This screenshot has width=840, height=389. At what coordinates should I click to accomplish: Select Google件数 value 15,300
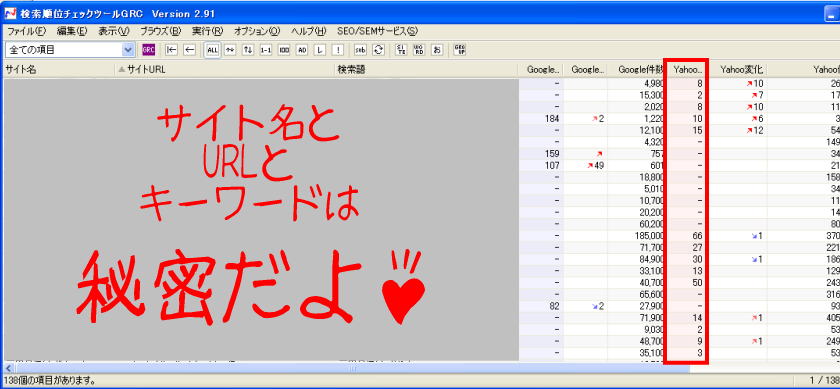[651, 95]
